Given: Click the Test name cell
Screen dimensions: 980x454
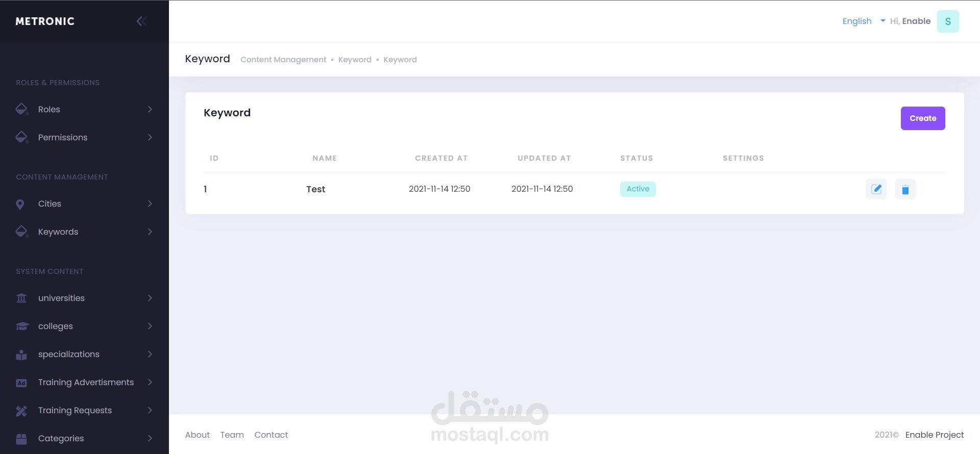Looking at the screenshot, I should click(315, 189).
